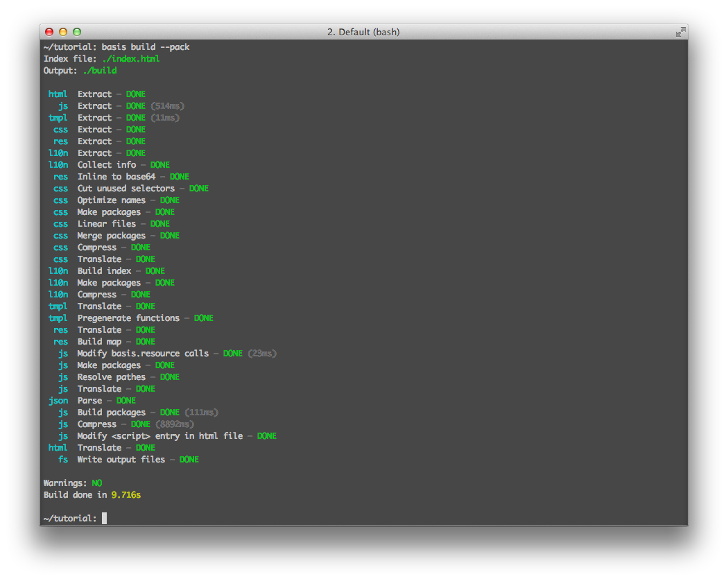Click the cursor at the final '~/tutorial:' prompt

coord(105,519)
